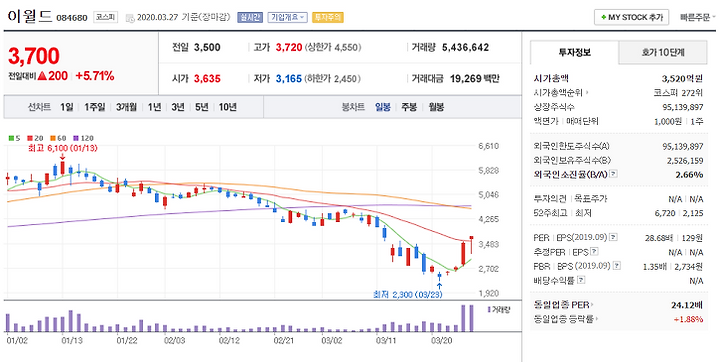Click the 코스피 272위 rank value
This screenshot has width=720, height=362.
point(678,93)
